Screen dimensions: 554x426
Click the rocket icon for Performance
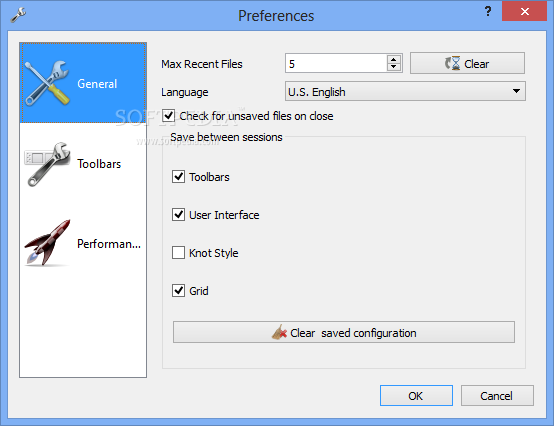point(47,243)
